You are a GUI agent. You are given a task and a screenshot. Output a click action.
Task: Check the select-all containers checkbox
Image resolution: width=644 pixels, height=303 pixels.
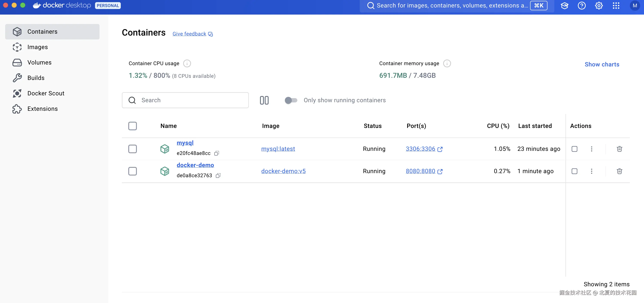(x=133, y=126)
